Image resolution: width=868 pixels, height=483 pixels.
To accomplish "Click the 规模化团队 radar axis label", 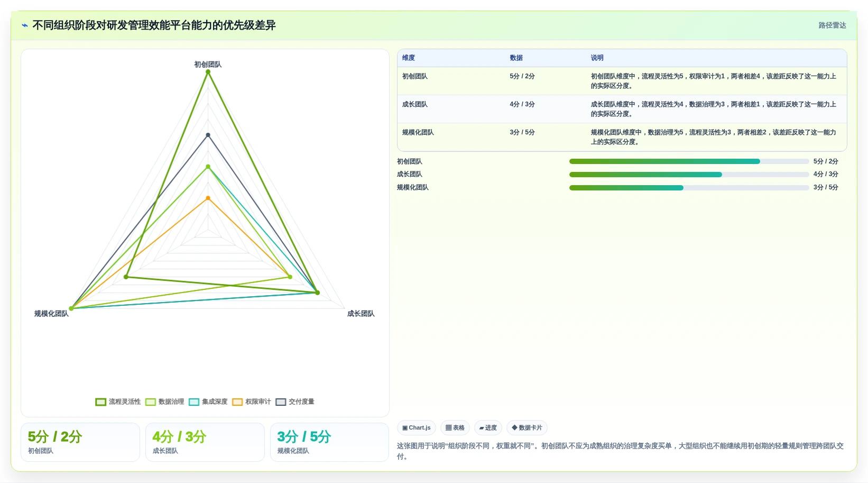I will coord(51,314).
